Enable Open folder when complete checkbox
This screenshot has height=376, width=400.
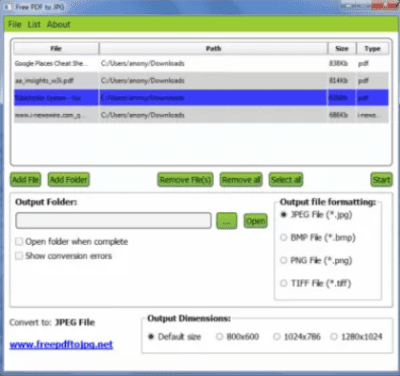point(19,241)
